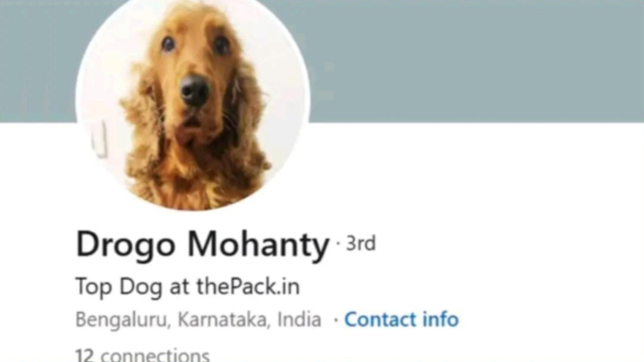Click the Bengaluru, Karnataka, India location text
Screen dimensions: 644x362
[x=199, y=320]
